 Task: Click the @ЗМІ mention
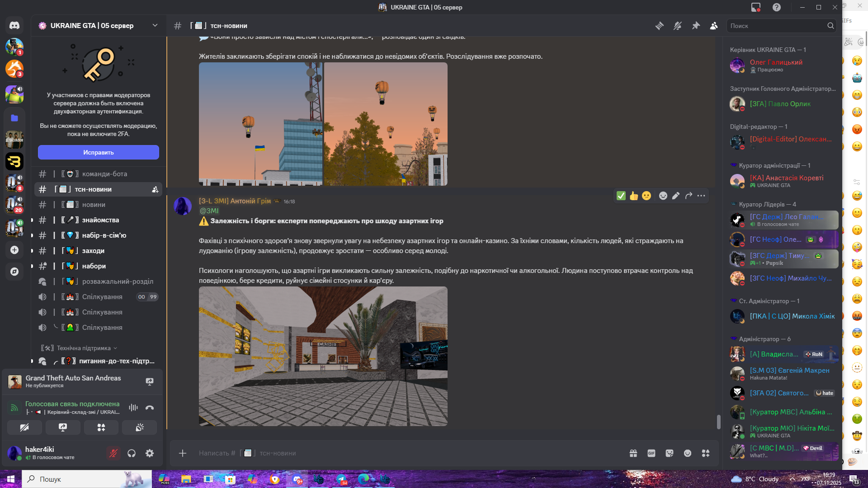tap(209, 211)
